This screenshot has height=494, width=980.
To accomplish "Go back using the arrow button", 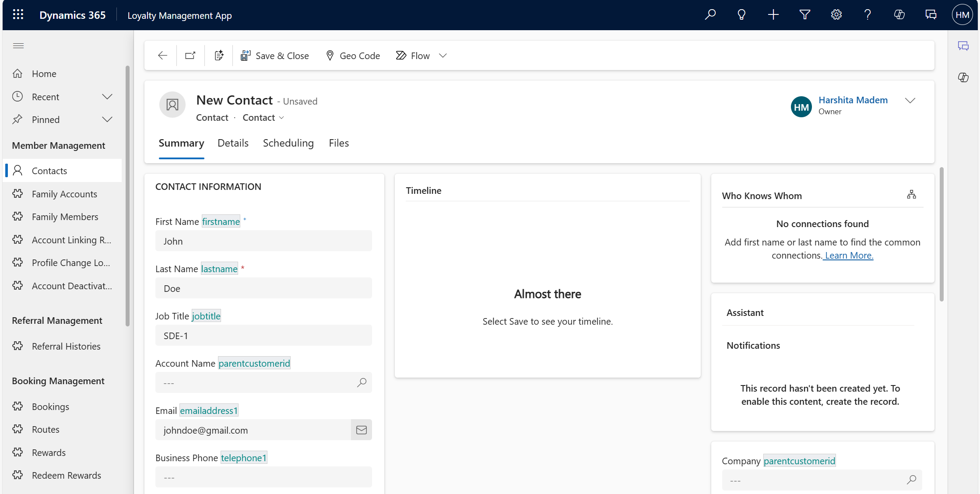I will [162, 56].
